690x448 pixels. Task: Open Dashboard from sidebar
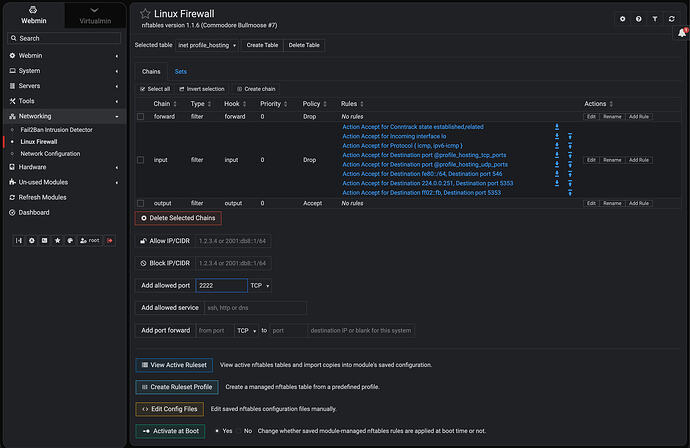[34, 213]
